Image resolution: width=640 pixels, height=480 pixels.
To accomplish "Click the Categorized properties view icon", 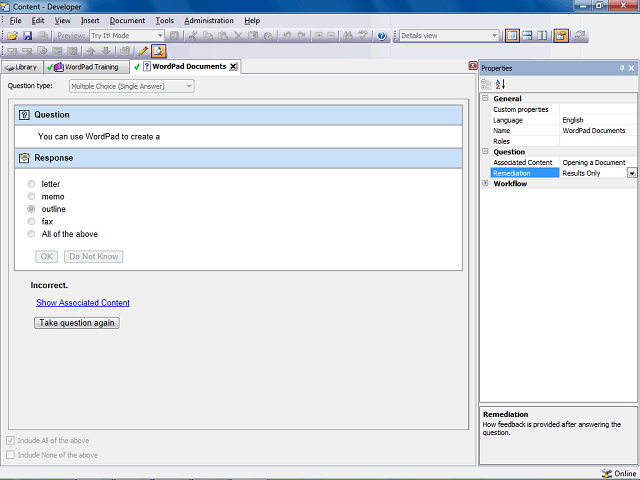I will 486,84.
